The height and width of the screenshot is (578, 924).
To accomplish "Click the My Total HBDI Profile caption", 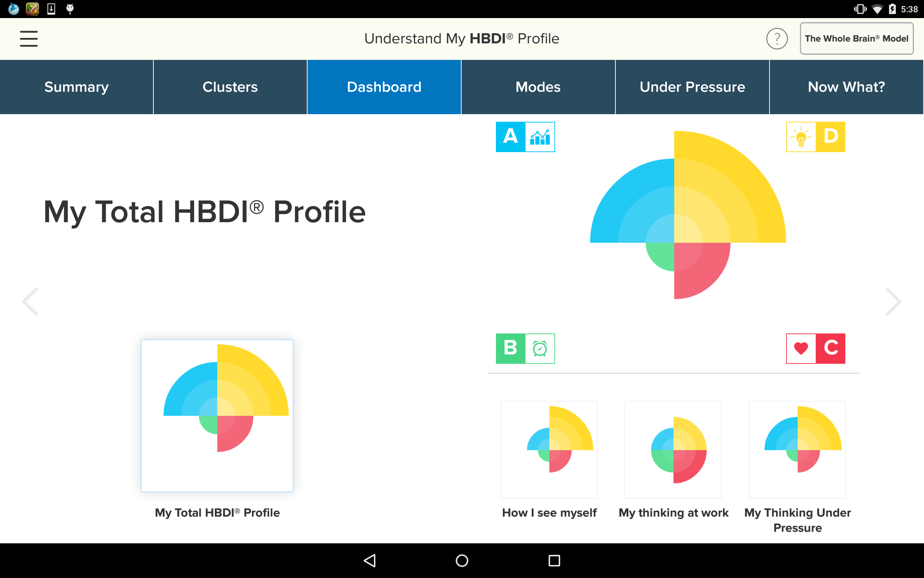I will [x=217, y=513].
